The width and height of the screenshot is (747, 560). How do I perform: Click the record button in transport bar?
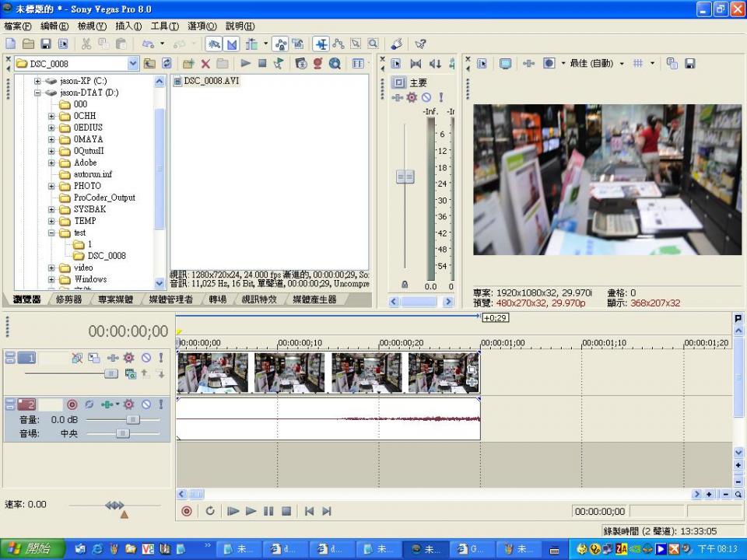(187, 511)
